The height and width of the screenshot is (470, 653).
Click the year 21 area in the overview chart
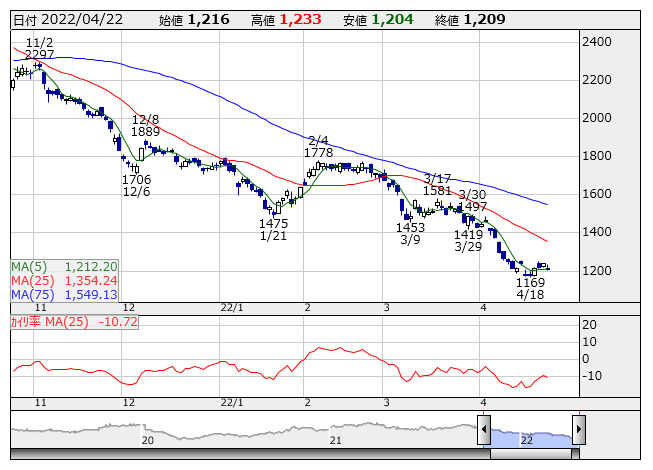tap(337, 436)
